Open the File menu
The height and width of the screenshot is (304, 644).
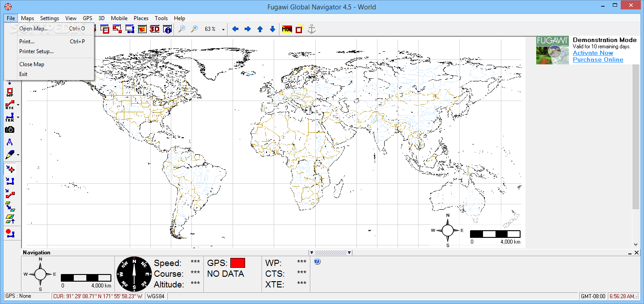[x=11, y=18]
